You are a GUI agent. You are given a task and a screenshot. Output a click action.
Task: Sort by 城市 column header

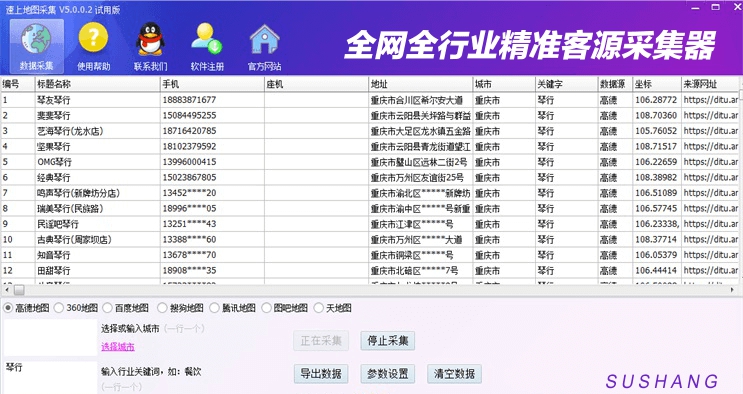pos(504,84)
